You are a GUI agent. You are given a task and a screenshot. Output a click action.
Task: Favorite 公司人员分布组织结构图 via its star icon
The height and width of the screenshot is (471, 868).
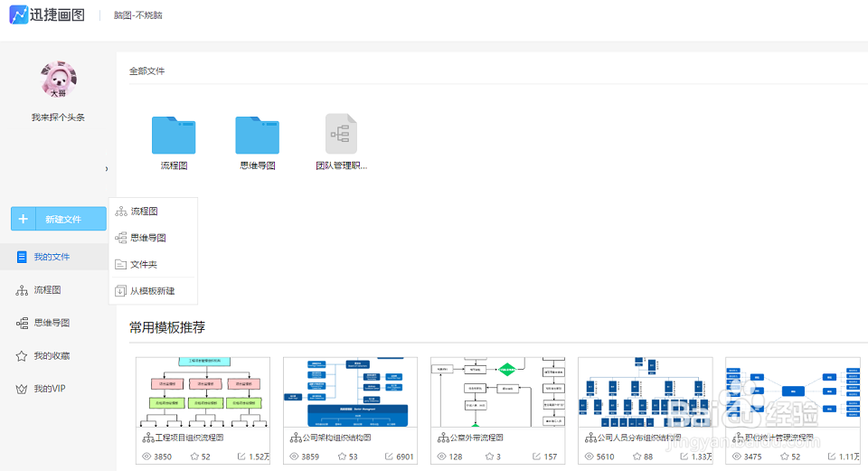pos(637,457)
